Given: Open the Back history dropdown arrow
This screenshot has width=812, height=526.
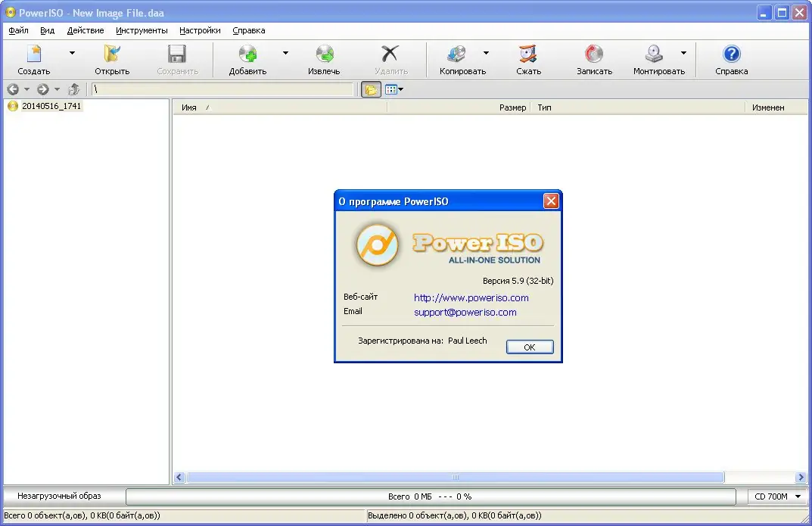Looking at the screenshot, I should point(27,89).
